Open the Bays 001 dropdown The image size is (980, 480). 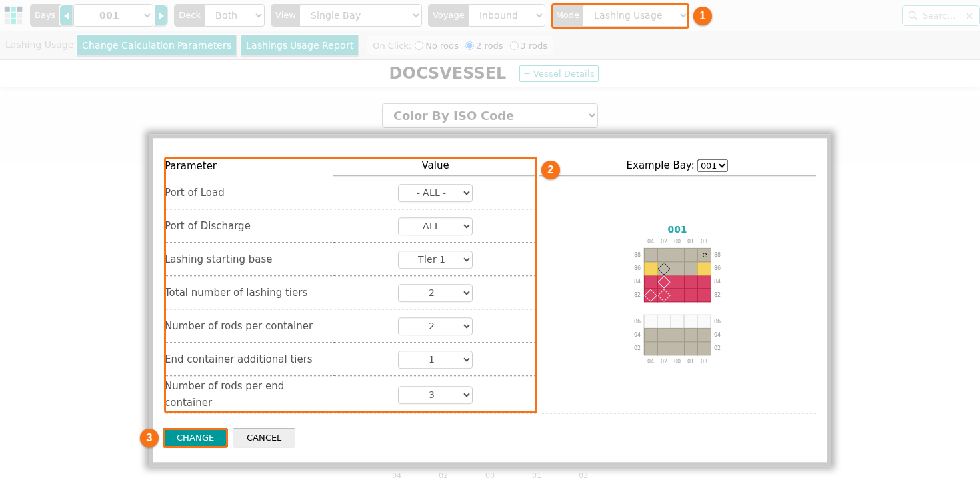(x=113, y=15)
